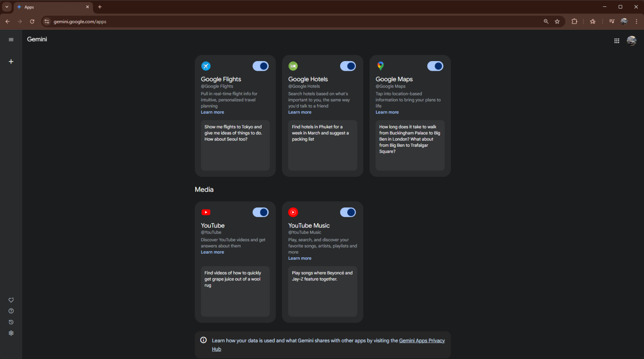Click the @Google Maps handle text
This screenshot has width=644, height=359.
[390, 86]
